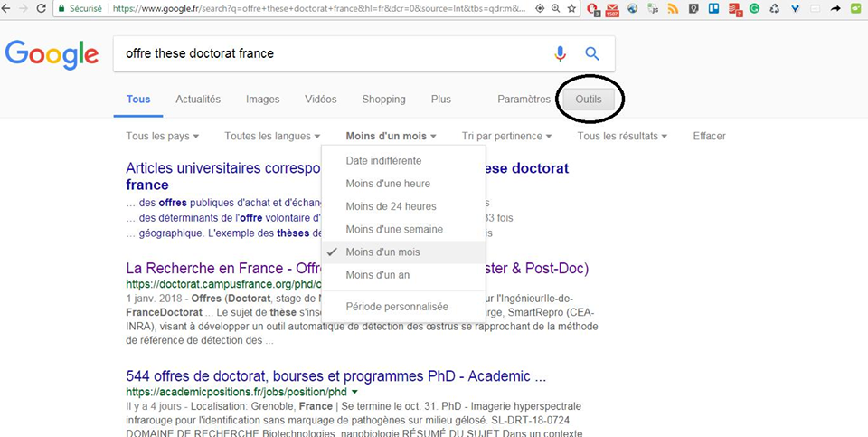Switch to the Images tab
Viewport: 868px width, 437px height.
tap(263, 100)
